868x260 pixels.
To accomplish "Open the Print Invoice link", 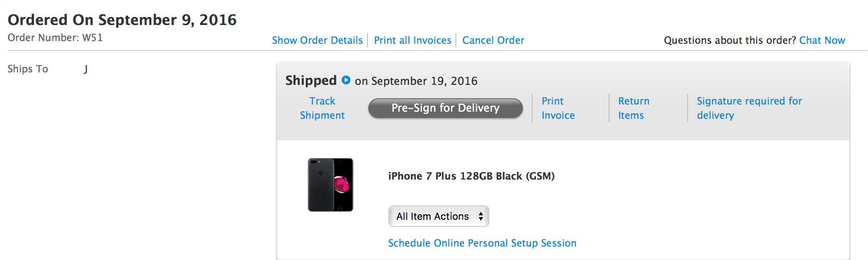I will (558, 108).
